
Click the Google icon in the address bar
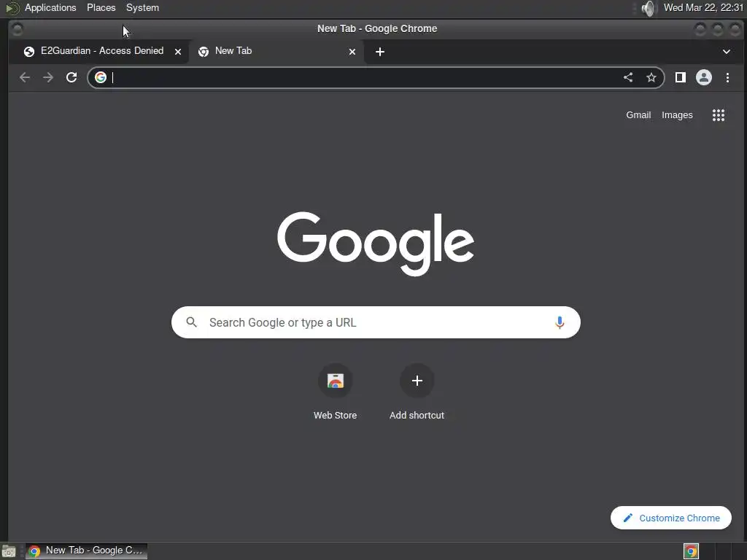(x=101, y=77)
